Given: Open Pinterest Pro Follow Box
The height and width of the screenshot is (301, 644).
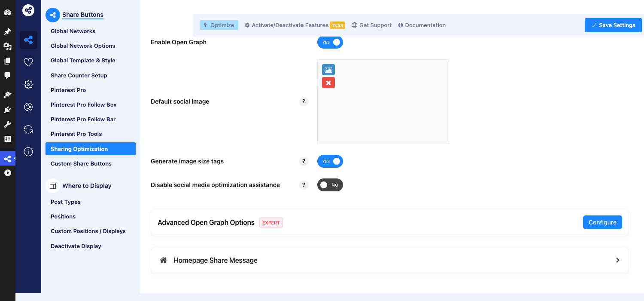Looking at the screenshot, I should (84, 104).
